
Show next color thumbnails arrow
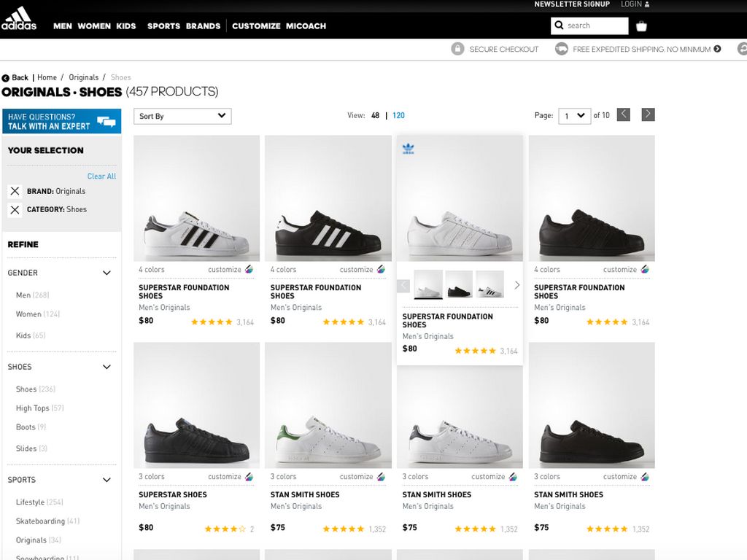tap(516, 285)
